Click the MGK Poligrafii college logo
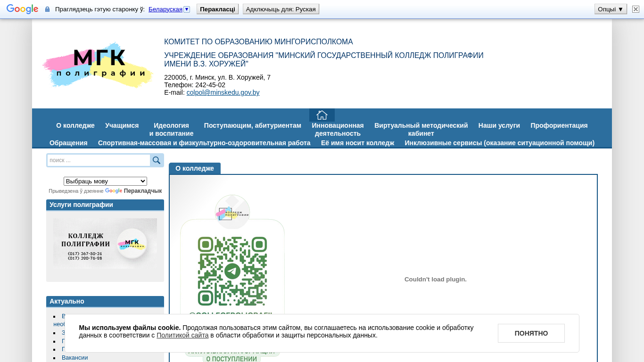Viewport: 644px width, 362px height. 98,65
